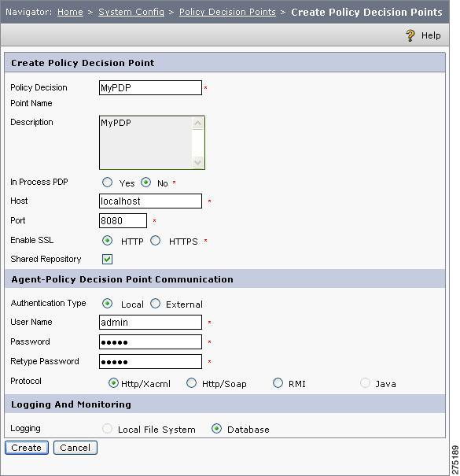Image resolution: width=460 pixels, height=476 pixels.
Task: Open the Home breadcrumb link
Action: (70, 12)
